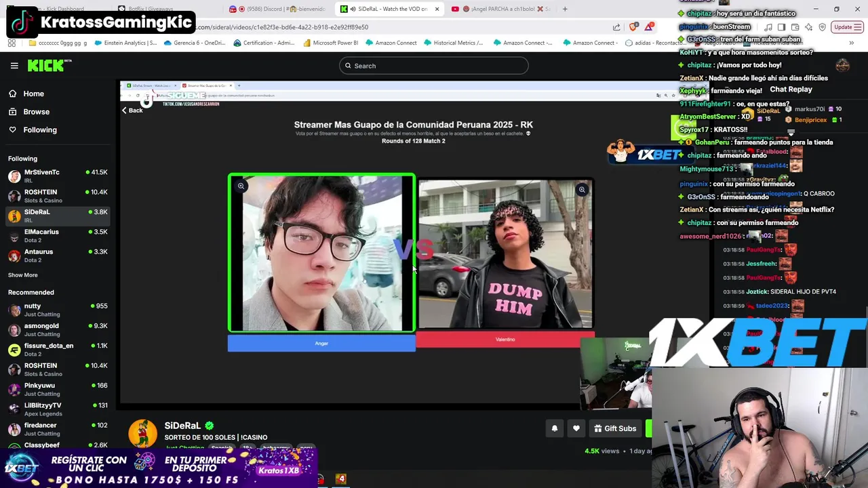This screenshot has width=868, height=488.
Task: Click the Chat Replay header
Action: (791, 89)
